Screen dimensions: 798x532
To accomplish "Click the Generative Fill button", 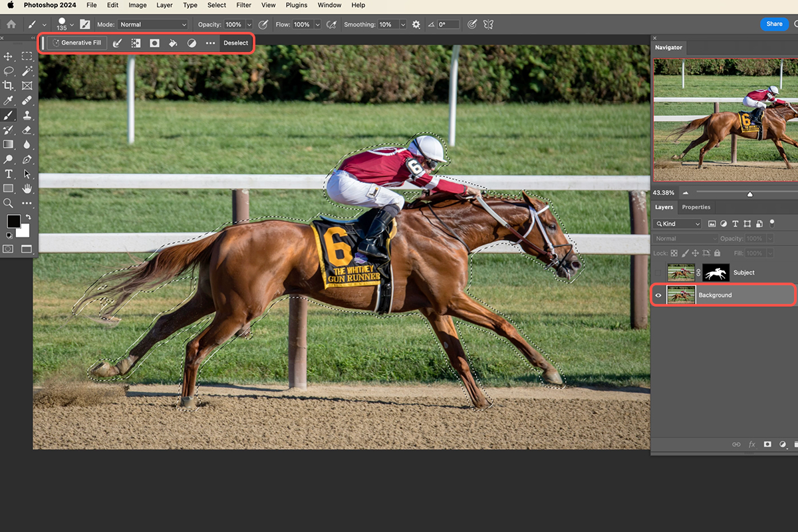I will tap(76, 43).
